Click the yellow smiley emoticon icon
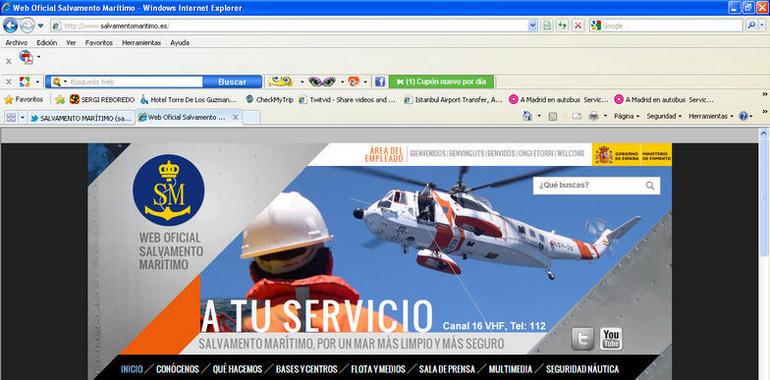The image size is (770, 380). point(280,81)
